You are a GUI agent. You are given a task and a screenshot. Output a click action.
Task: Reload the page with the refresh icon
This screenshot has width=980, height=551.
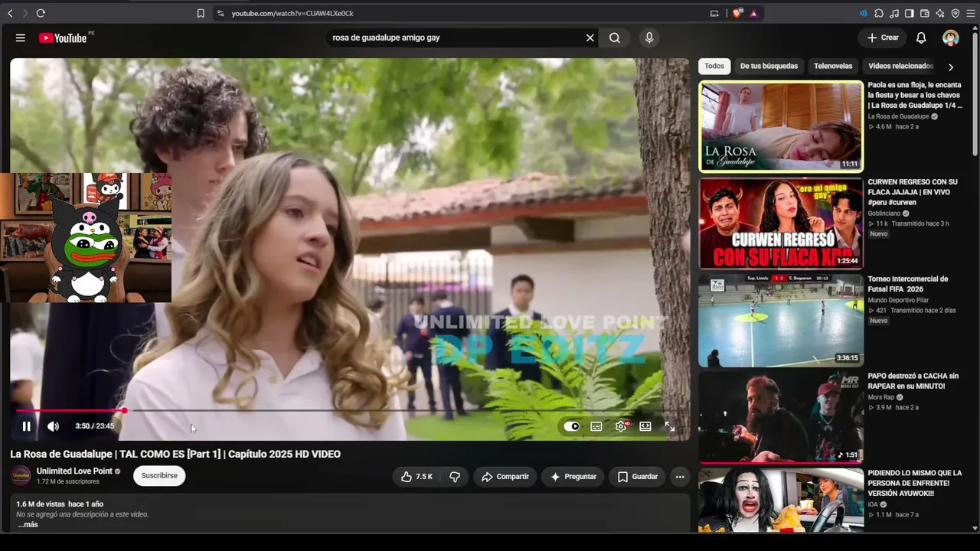41,13
